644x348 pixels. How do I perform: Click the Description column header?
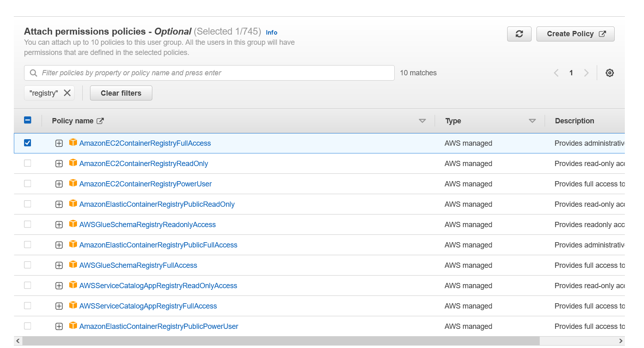(x=574, y=121)
